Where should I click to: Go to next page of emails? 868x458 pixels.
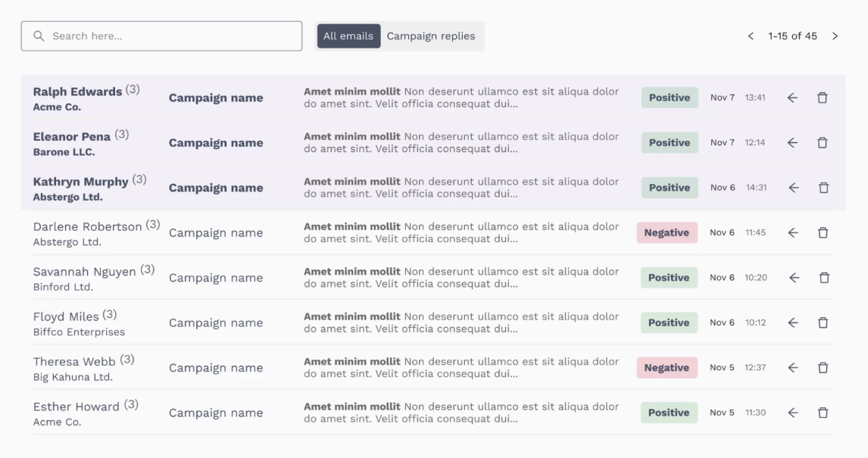pyautogui.click(x=835, y=36)
